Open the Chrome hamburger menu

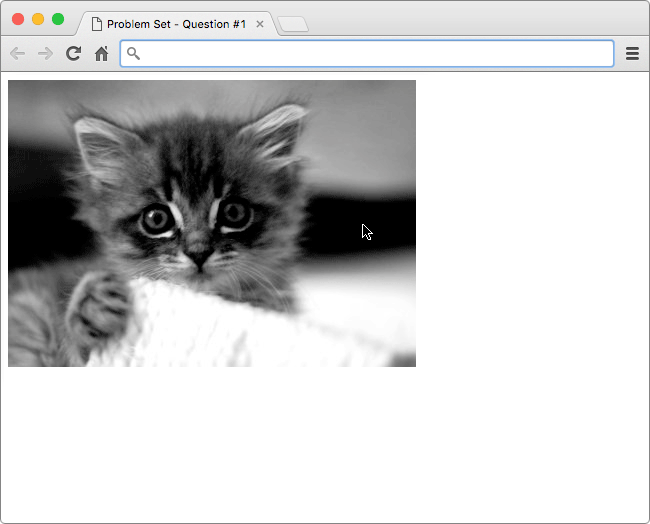632,54
